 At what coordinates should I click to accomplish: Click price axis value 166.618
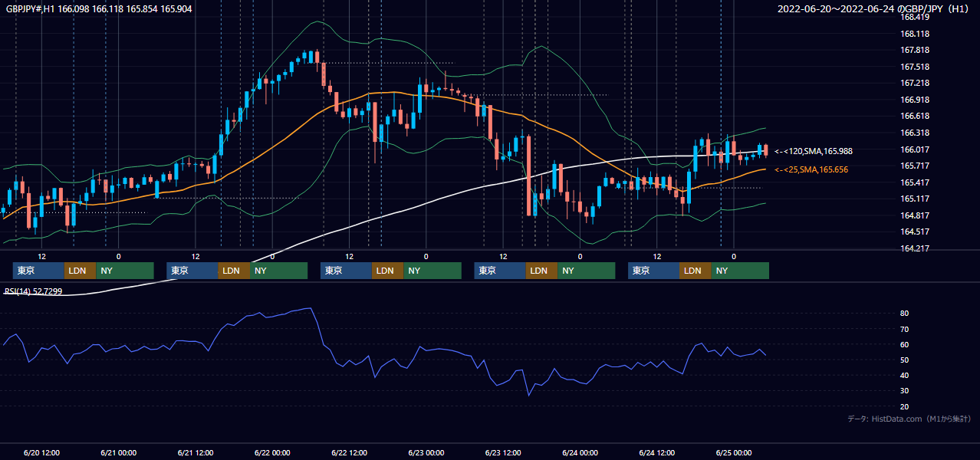pos(914,116)
